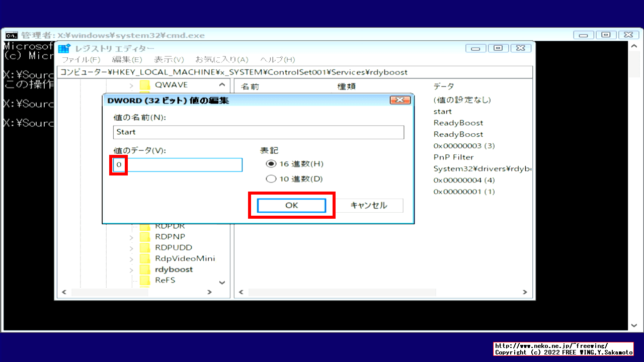Open the 編集 menu
Screen dimensions: 644x362
point(128,59)
